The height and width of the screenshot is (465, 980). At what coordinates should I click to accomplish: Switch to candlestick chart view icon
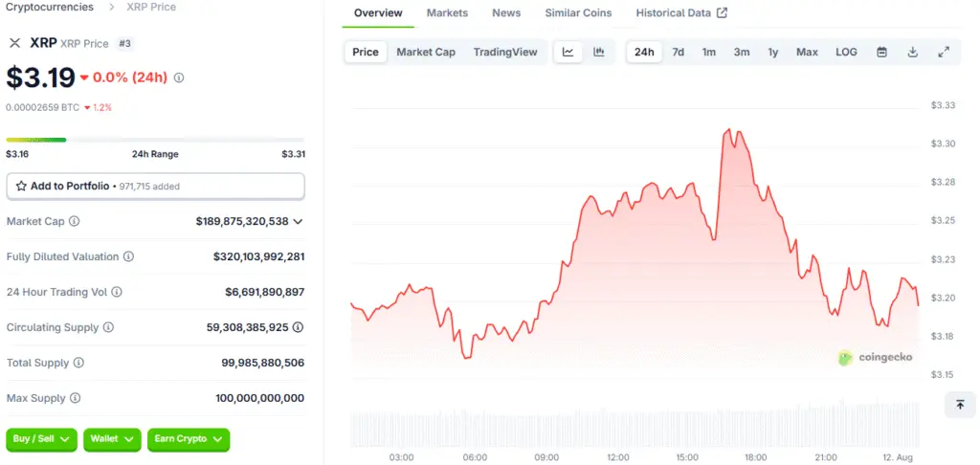tap(599, 53)
